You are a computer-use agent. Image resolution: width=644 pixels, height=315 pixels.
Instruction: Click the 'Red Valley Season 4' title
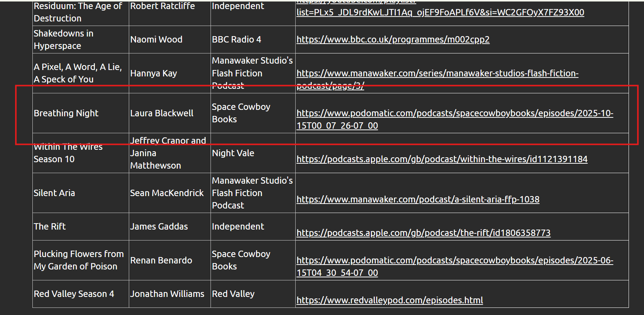click(74, 294)
